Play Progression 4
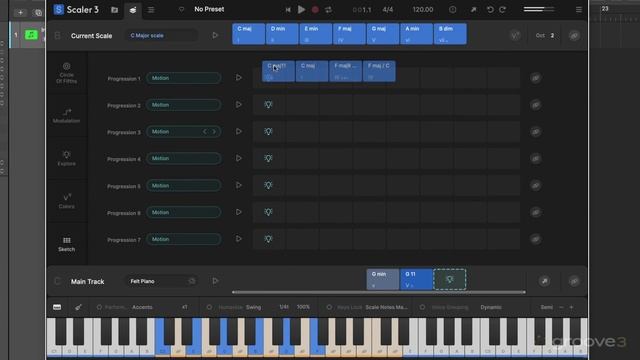 [x=239, y=158]
